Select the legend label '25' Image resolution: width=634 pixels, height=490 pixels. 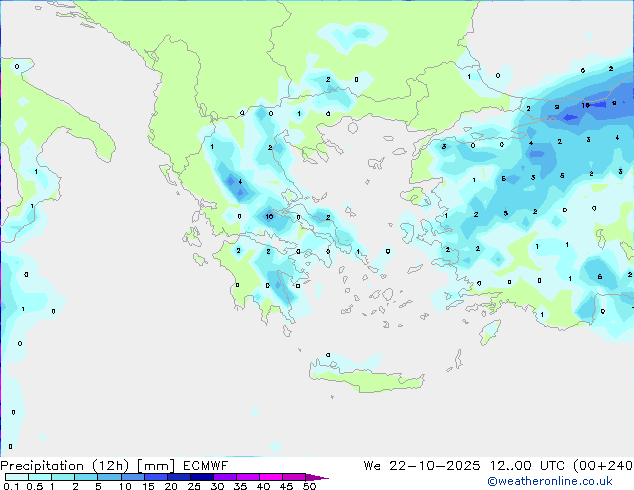[x=194, y=486]
